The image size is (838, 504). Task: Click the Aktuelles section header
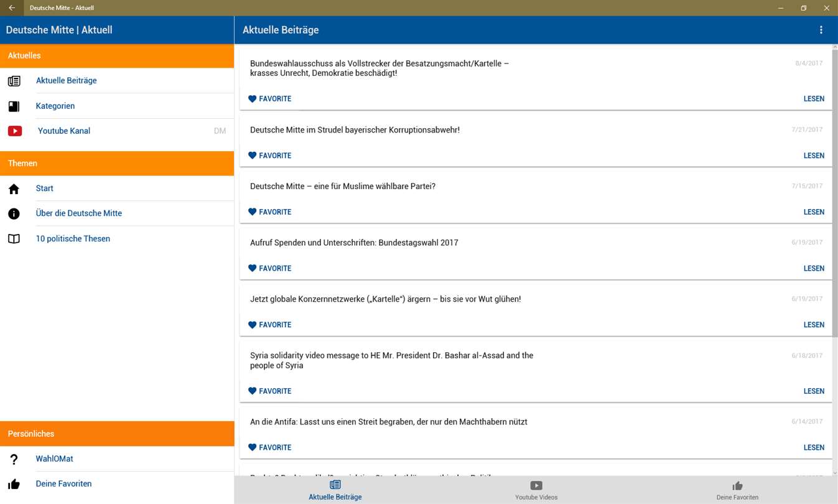click(x=117, y=56)
